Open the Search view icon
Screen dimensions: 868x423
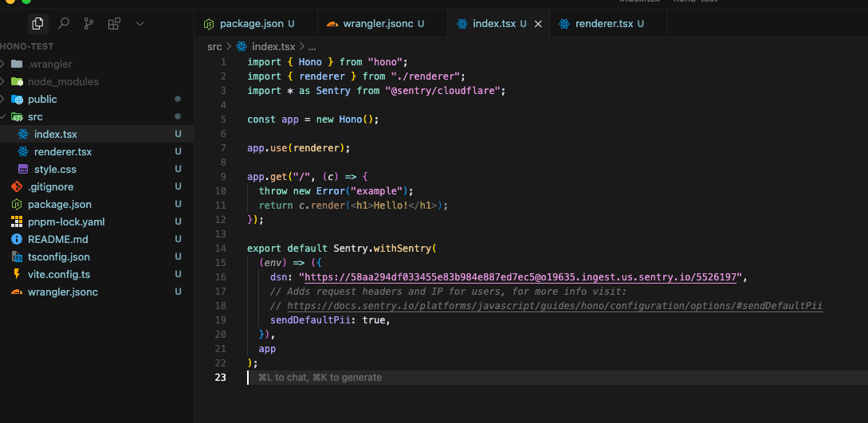point(64,24)
